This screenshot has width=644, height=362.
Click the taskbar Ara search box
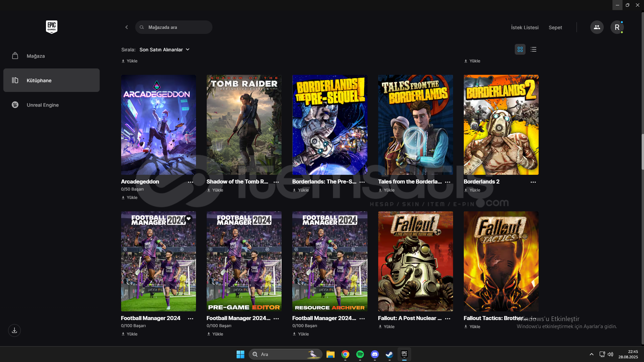[286, 354]
